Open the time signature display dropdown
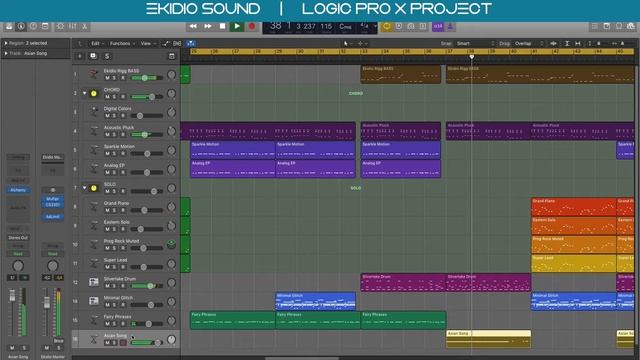The height and width of the screenshot is (360, 640). 368,27
